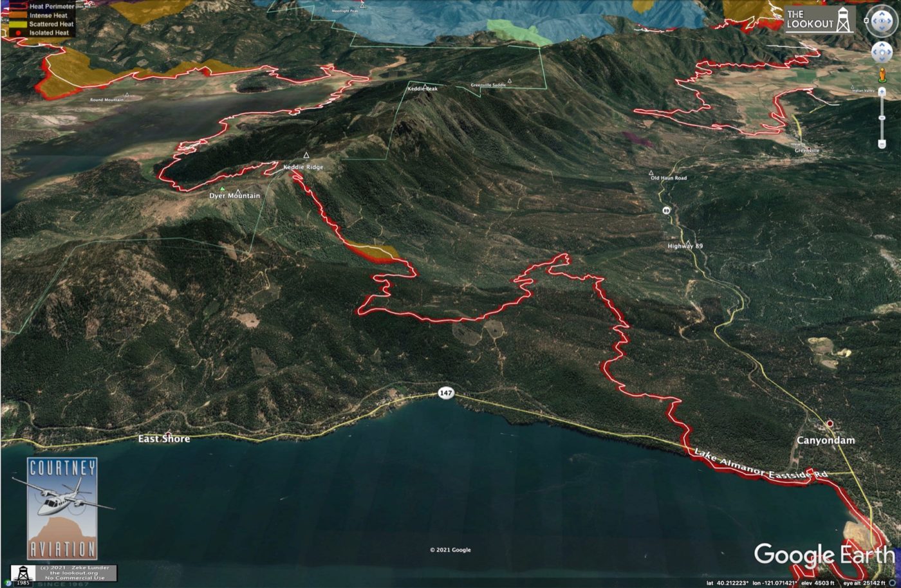Click the zoom slider handle
Image resolution: width=901 pixels, height=588 pixels.
point(882,118)
